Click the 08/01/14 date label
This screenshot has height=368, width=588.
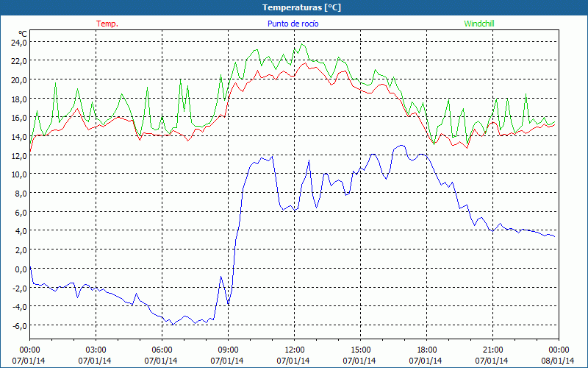(558, 361)
